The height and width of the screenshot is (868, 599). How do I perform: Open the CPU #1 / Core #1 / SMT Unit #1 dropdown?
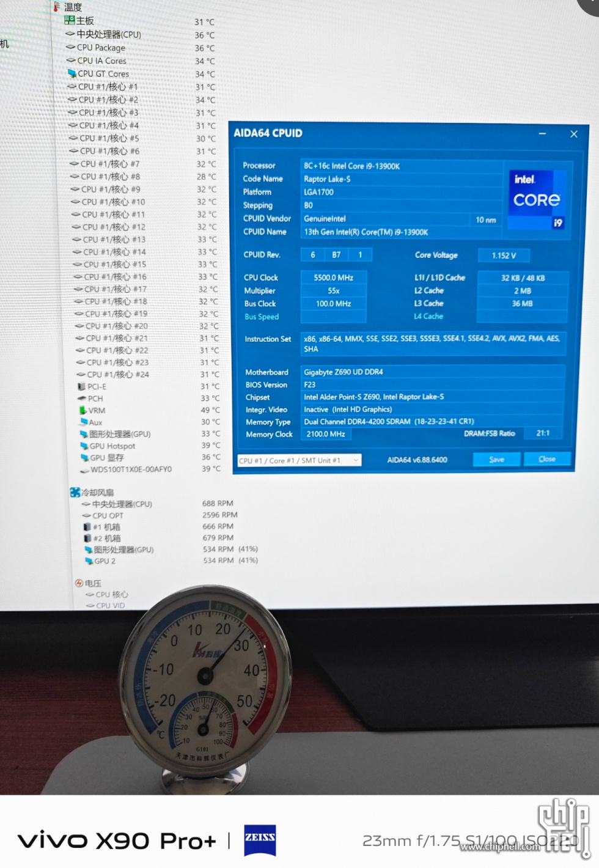299,460
